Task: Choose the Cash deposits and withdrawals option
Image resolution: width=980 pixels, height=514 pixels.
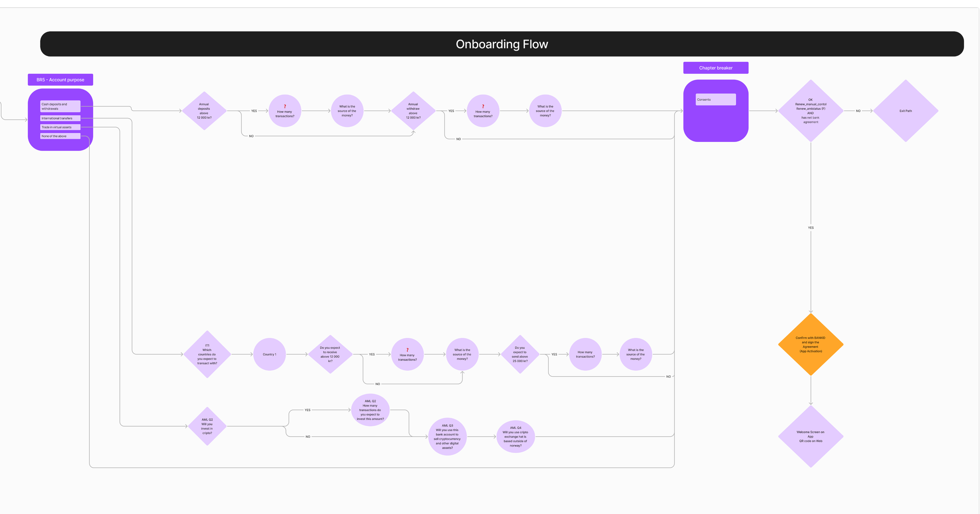Action: click(60, 106)
